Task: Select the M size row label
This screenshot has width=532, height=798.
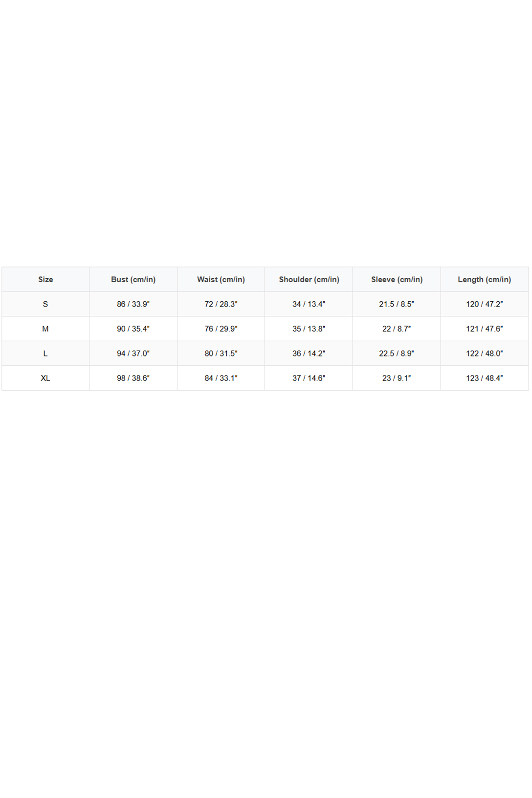Action: pyautogui.click(x=45, y=329)
